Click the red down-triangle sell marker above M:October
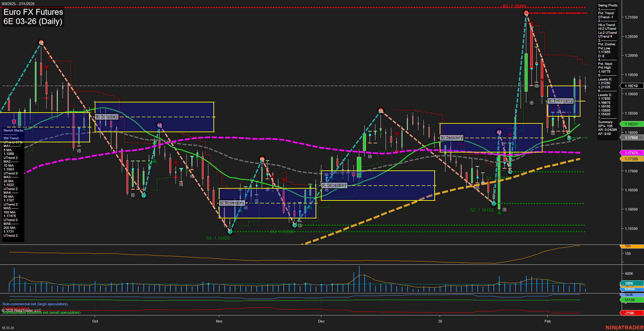The width and height of the screenshot is (644, 331). (x=46, y=67)
